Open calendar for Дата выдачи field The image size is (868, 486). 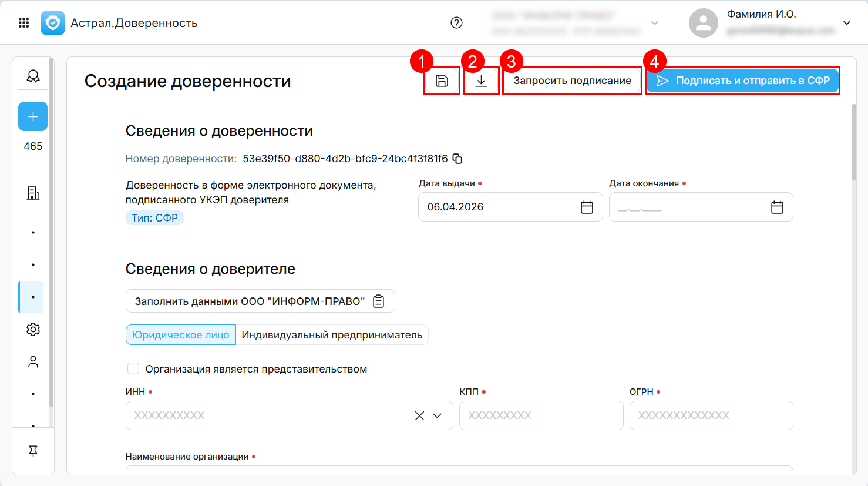pos(587,207)
